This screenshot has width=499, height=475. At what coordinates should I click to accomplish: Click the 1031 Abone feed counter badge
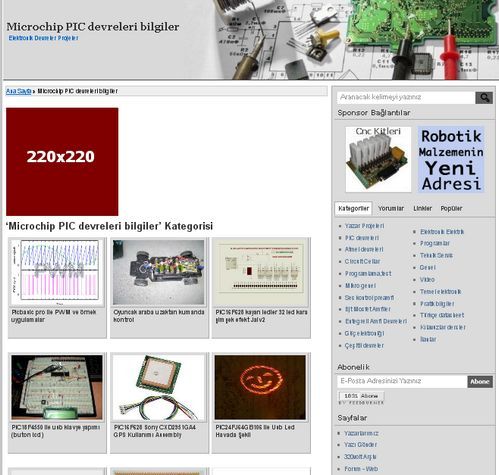pos(361,396)
